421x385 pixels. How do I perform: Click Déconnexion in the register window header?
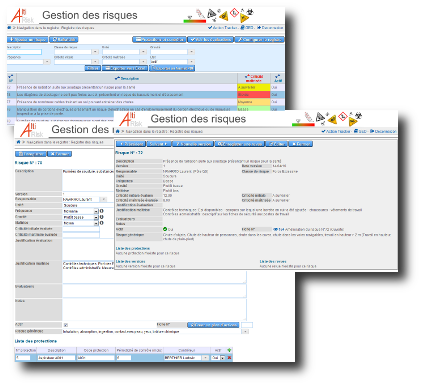[x=270, y=28]
